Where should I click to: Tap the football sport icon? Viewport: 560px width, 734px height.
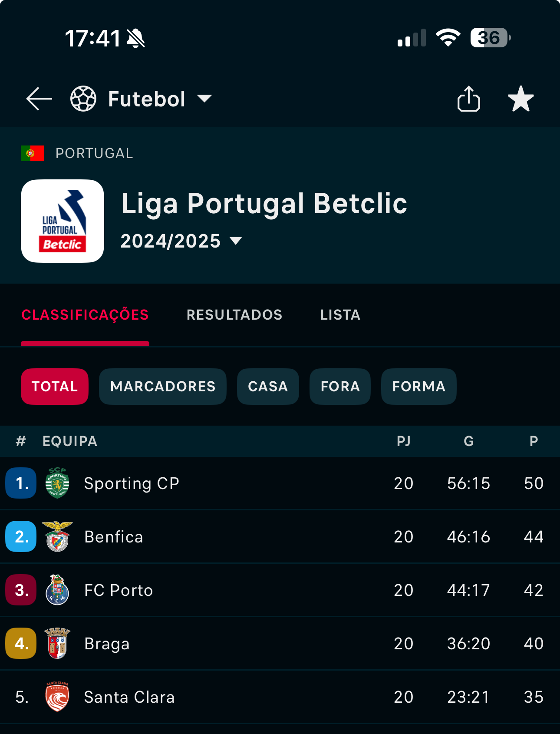click(83, 99)
